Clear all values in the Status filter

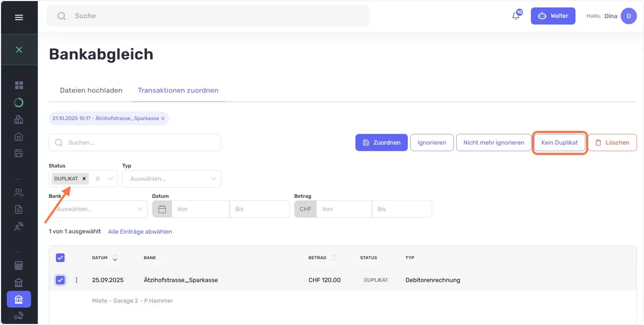pos(98,179)
